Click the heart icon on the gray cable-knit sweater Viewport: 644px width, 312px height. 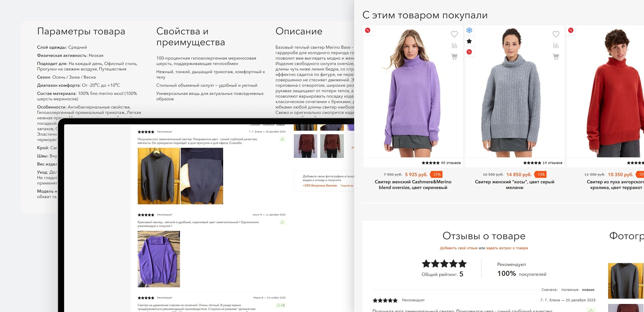click(x=556, y=34)
